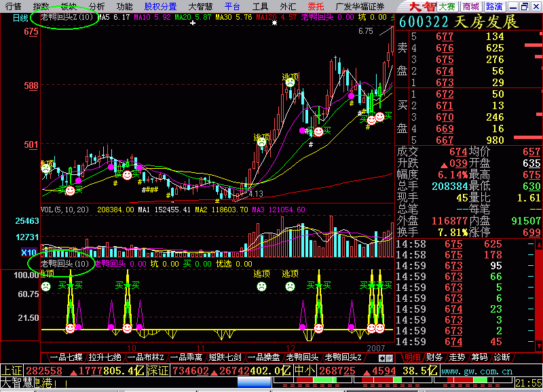
Task: Click the 上证 index in status bar
Action: tap(11, 370)
